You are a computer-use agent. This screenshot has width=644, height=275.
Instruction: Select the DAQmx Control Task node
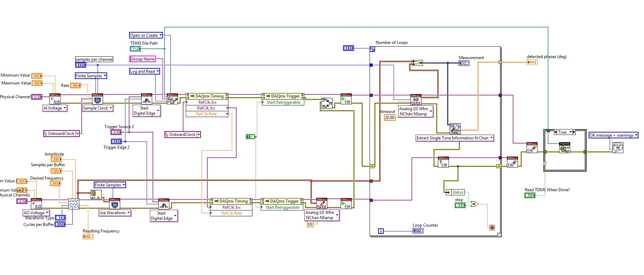[327, 104]
